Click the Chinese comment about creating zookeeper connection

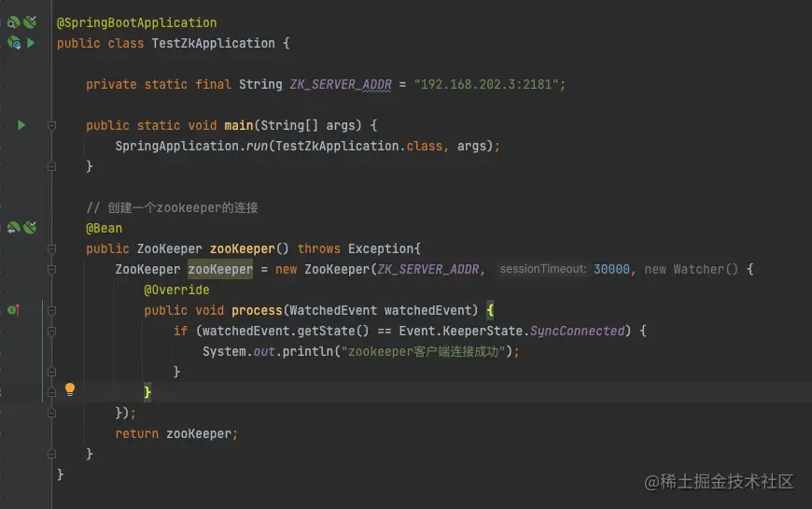(x=172, y=208)
